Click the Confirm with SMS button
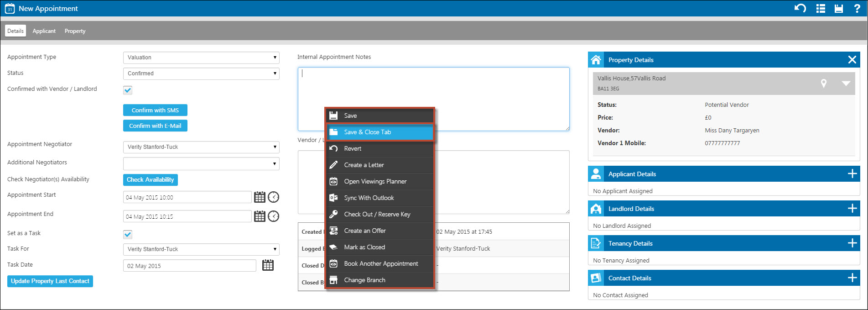 coord(155,110)
